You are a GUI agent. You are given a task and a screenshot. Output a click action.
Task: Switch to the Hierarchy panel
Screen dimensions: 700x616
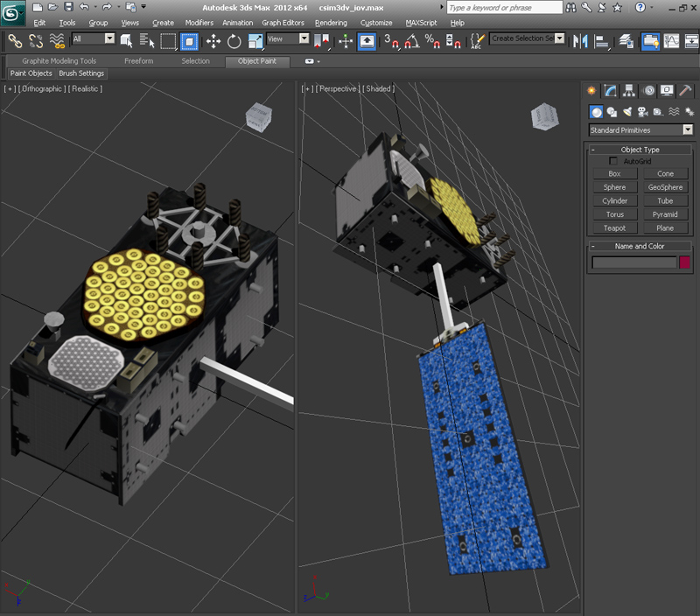click(x=629, y=90)
